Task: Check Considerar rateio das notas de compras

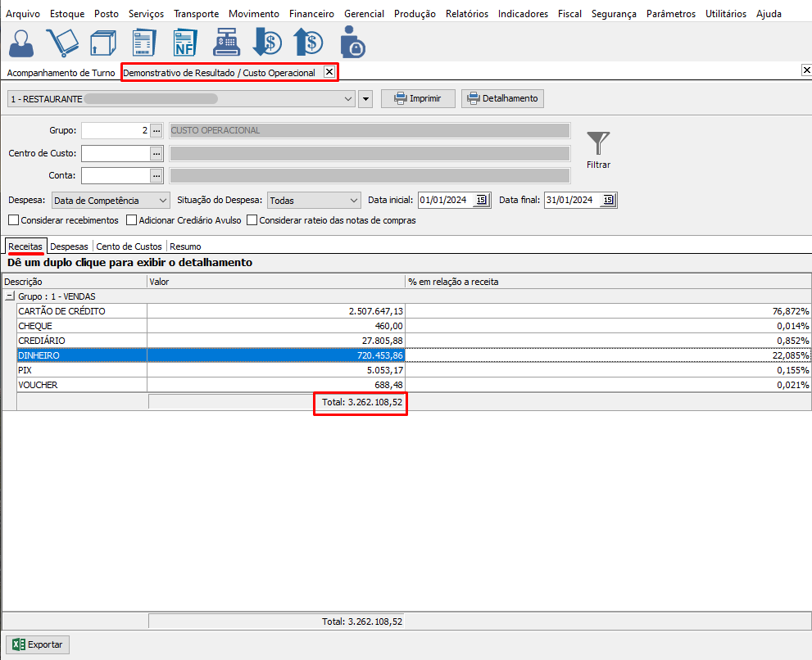Action: click(x=252, y=220)
